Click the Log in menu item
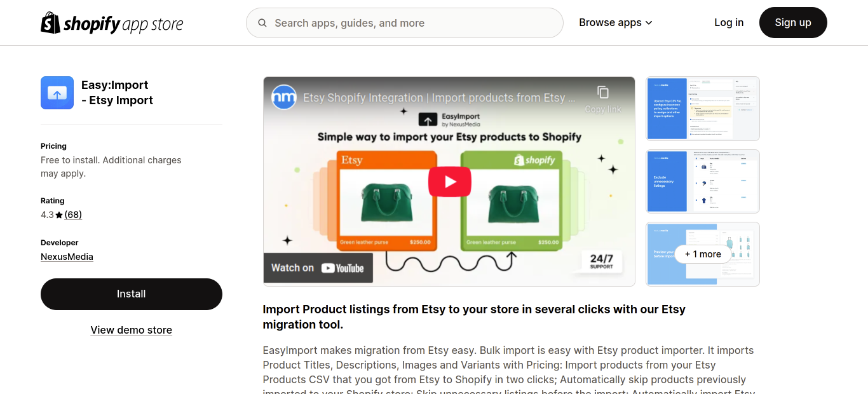 pos(728,22)
